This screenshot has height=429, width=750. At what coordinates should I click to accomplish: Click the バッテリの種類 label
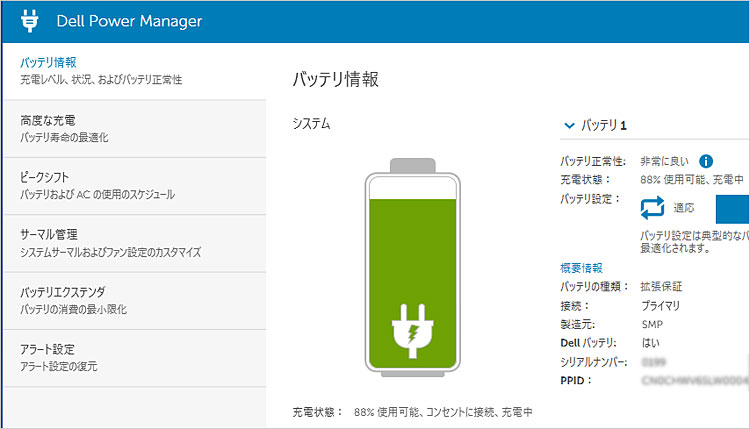click(x=595, y=286)
